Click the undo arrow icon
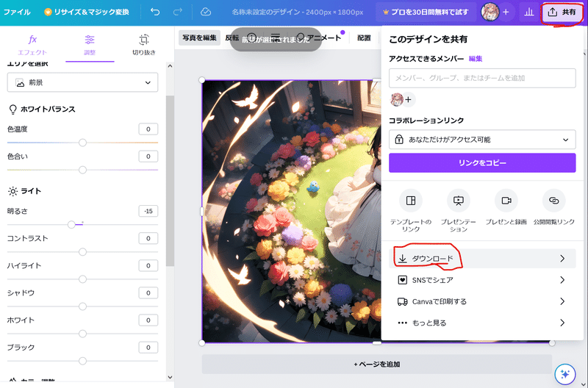The image size is (588, 388). [x=155, y=12]
